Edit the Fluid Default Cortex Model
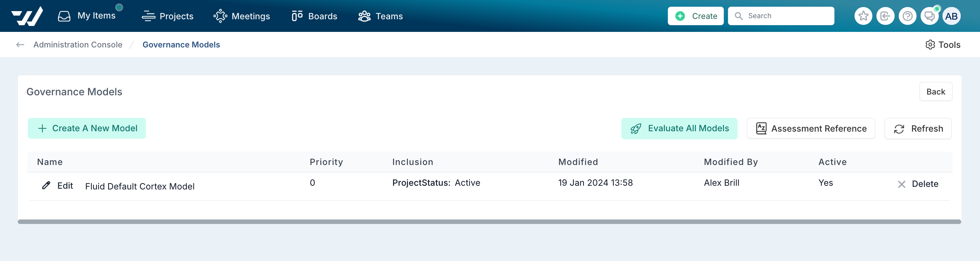 (57, 185)
